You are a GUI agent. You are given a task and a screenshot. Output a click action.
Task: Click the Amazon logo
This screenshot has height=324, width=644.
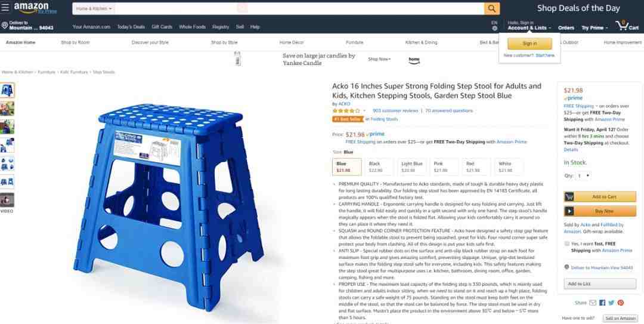click(35, 8)
